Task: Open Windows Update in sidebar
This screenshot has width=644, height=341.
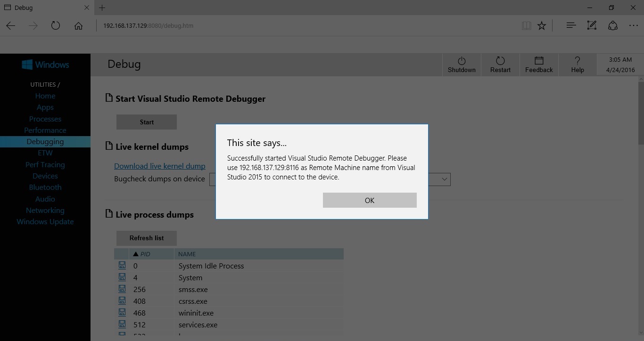Action: point(45,222)
